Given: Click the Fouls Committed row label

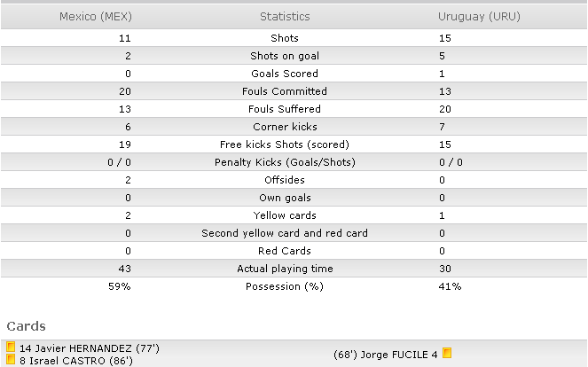Looking at the screenshot, I should click(x=285, y=91).
